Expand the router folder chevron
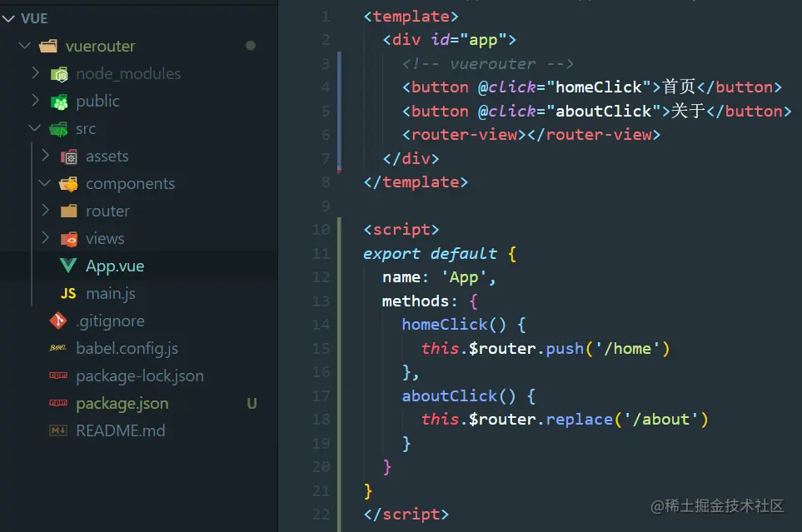Image resolution: width=802 pixels, height=532 pixels. pyautogui.click(x=45, y=211)
